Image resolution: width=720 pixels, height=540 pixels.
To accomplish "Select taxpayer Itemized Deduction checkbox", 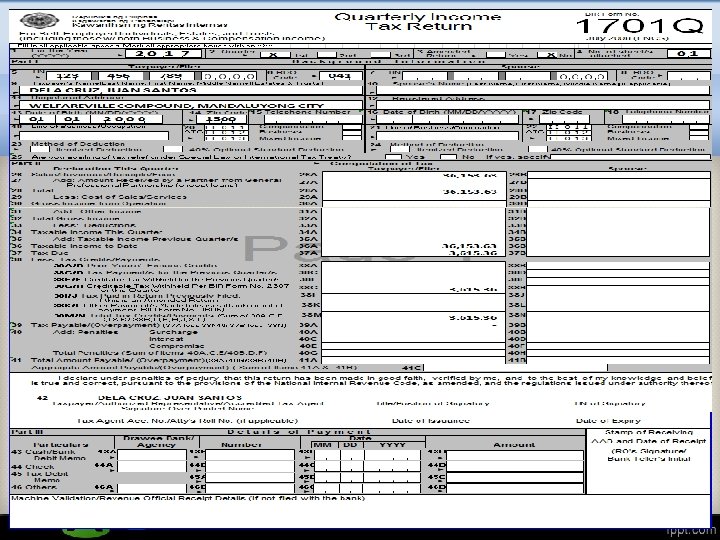I will [x=39, y=149].
